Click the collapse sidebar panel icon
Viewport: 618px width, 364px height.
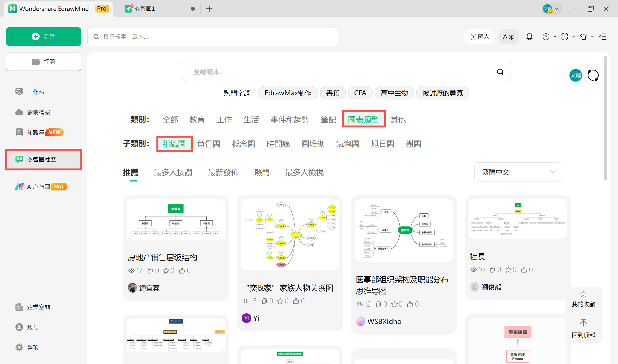pyautogui.click(x=603, y=37)
